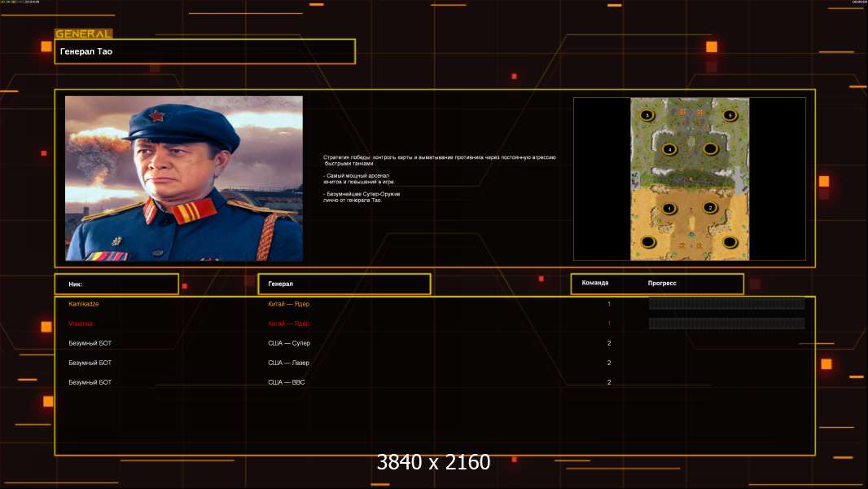Click team number 1 in Kamikadze's row

(x=609, y=304)
